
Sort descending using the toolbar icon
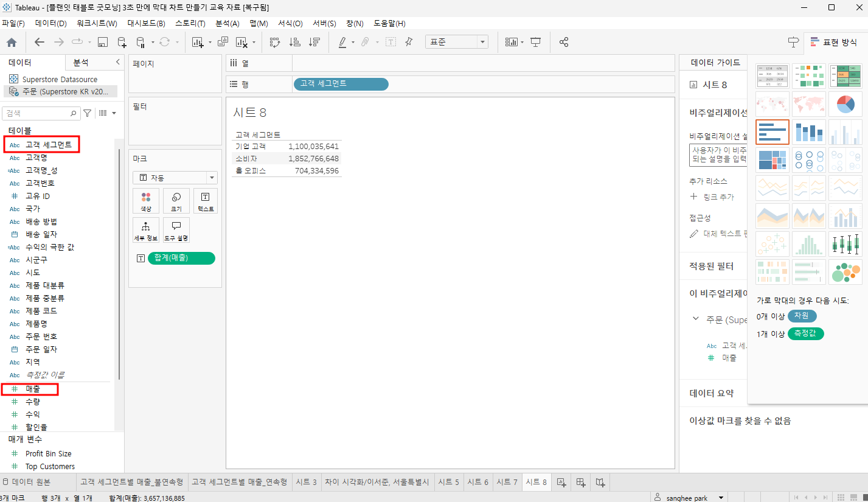(x=314, y=42)
